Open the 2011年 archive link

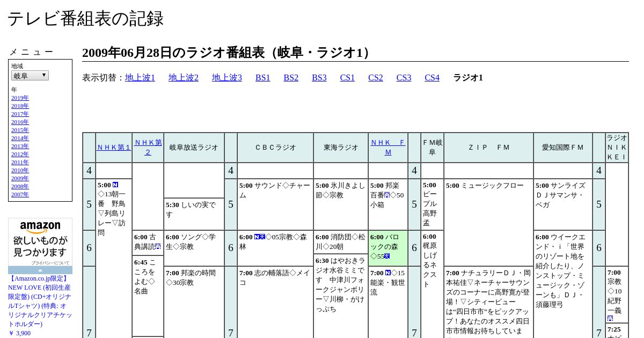coord(20,162)
